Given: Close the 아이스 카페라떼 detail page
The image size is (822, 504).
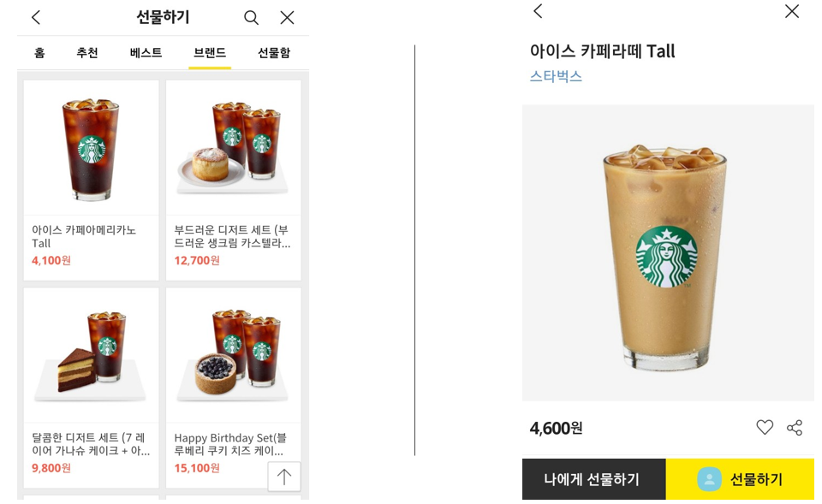Looking at the screenshot, I should 791,11.
